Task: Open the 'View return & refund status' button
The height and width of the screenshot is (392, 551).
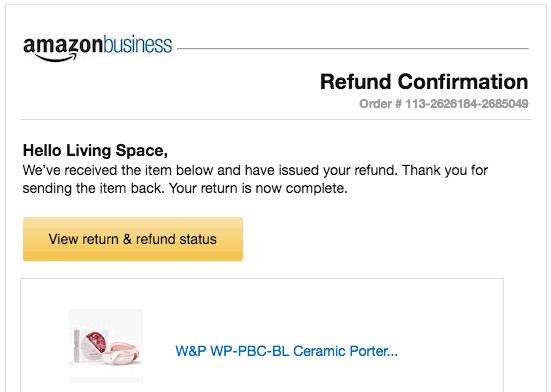Action: (133, 239)
